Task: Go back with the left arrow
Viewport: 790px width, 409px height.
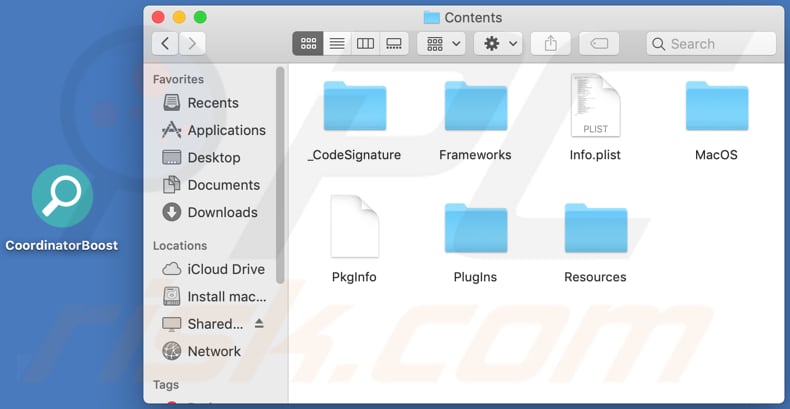Action: (165, 44)
